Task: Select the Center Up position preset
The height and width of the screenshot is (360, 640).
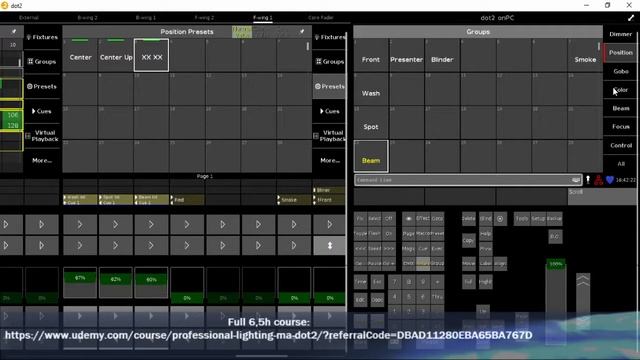Action: (116, 56)
